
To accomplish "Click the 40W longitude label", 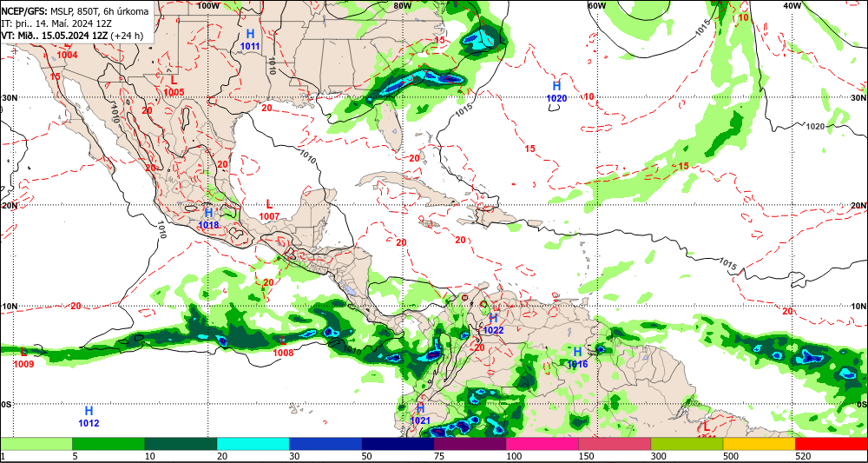I will pos(792,5).
